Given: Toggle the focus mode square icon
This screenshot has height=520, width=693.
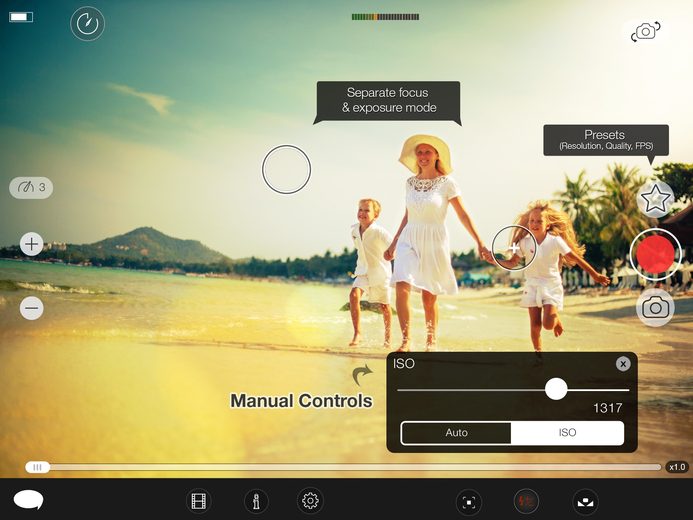Looking at the screenshot, I should click(x=468, y=502).
